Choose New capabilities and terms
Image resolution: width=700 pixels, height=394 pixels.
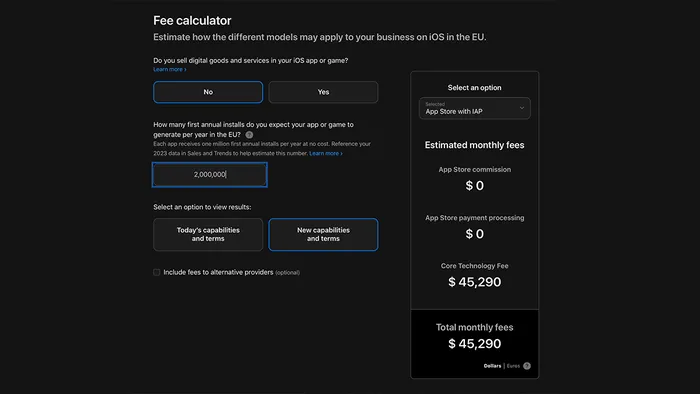coord(323,234)
